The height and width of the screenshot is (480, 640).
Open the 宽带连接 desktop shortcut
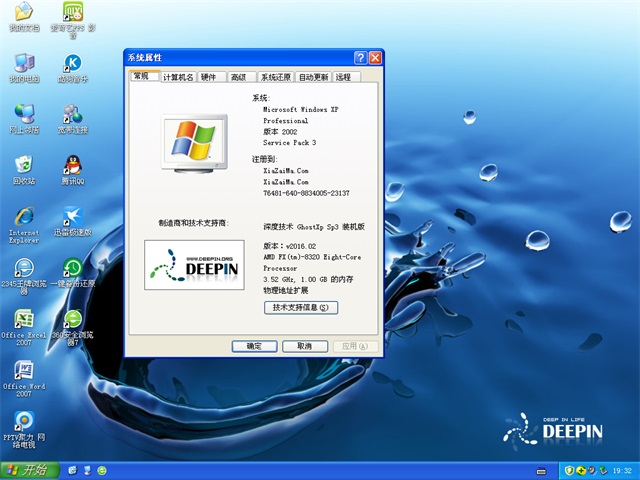72,114
